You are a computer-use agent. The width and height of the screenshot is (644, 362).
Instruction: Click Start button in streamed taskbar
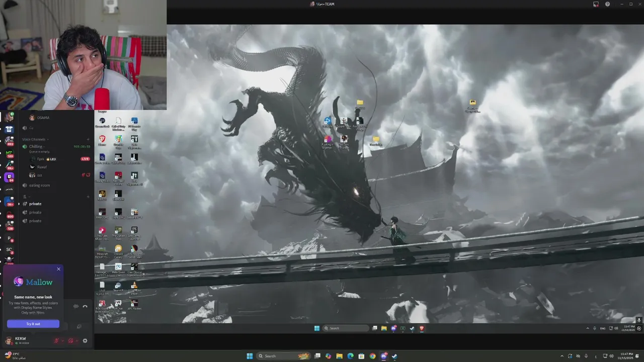317,328
